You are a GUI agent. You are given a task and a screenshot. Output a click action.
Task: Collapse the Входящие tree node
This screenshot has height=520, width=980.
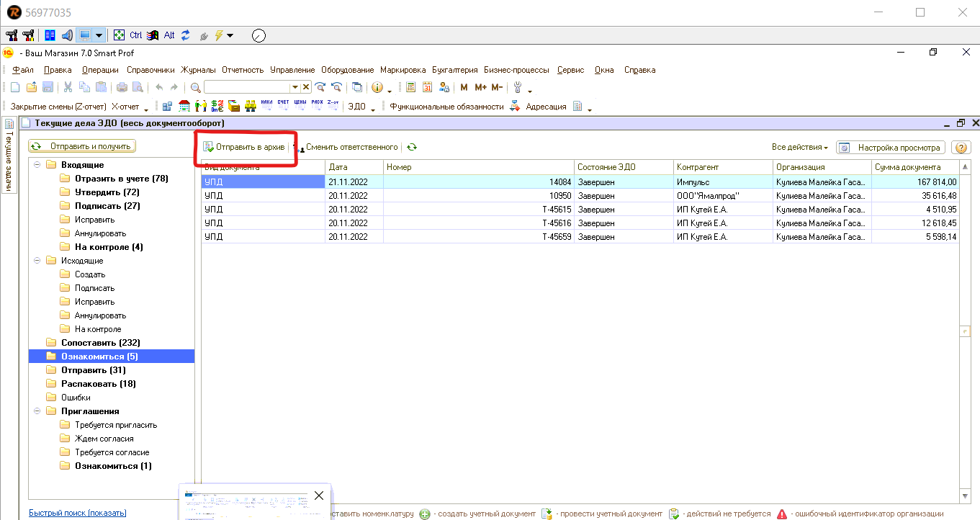37,165
